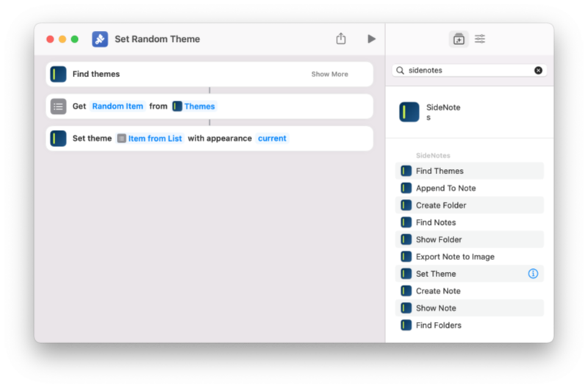This screenshot has height=388, width=588.
Task: Add the Find Notes action
Action: click(x=469, y=223)
